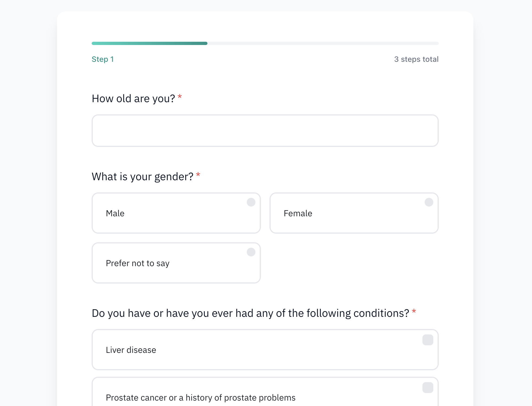Select the Female radio circle
This screenshot has width=532, height=406.
pos(429,202)
